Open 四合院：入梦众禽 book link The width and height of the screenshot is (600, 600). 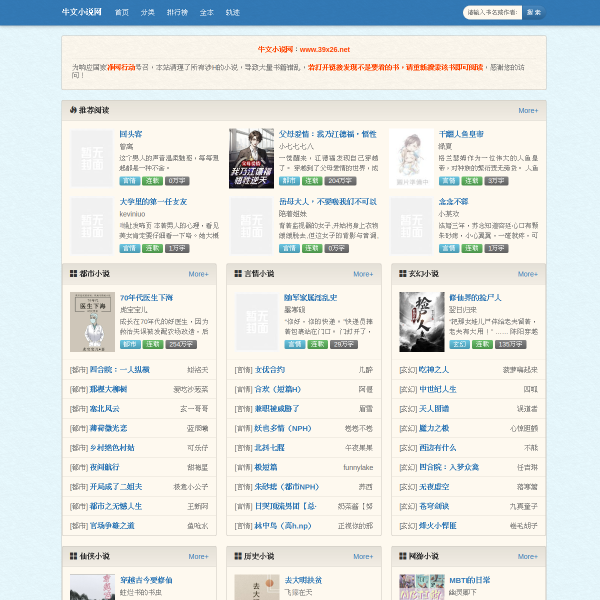pyautogui.click(x=449, y=467)
